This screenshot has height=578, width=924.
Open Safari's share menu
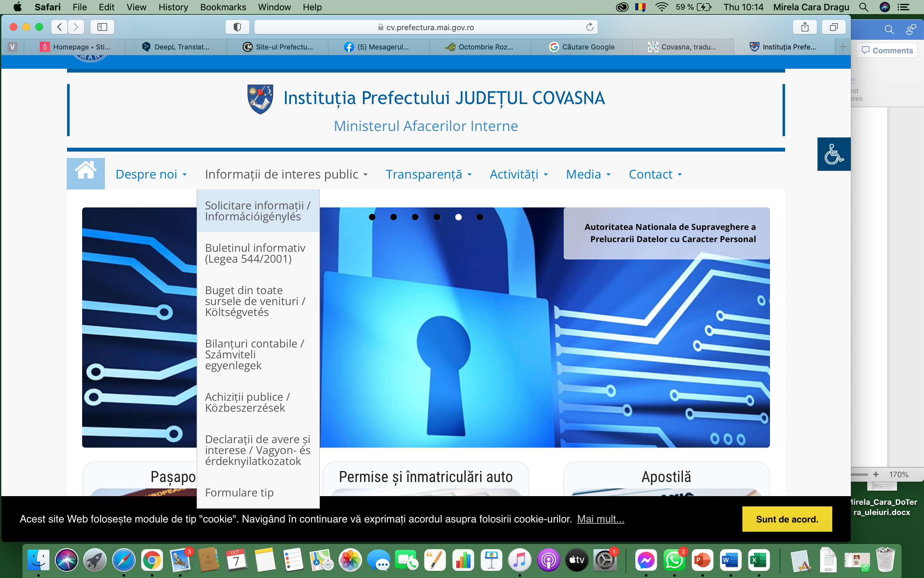click(x=805, y=27)
